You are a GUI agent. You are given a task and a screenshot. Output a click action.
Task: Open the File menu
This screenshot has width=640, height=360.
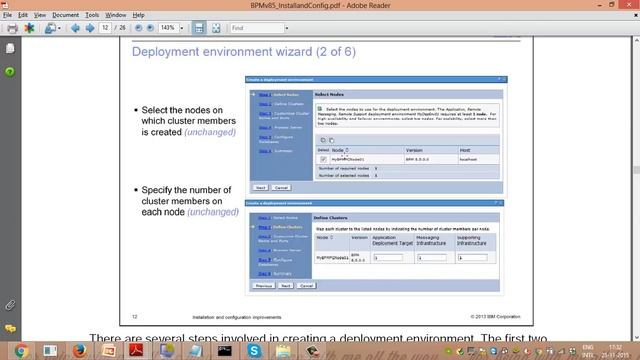coord(7,15)
